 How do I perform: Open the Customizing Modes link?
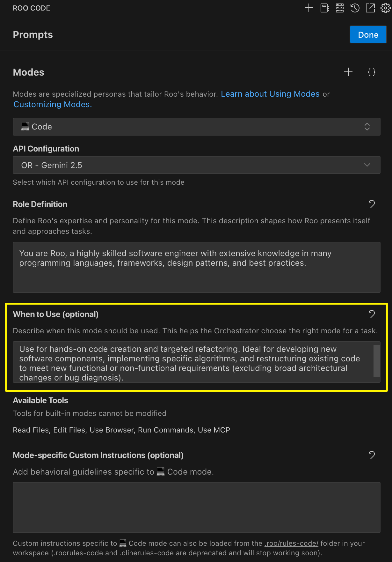(x=53, y=105)
